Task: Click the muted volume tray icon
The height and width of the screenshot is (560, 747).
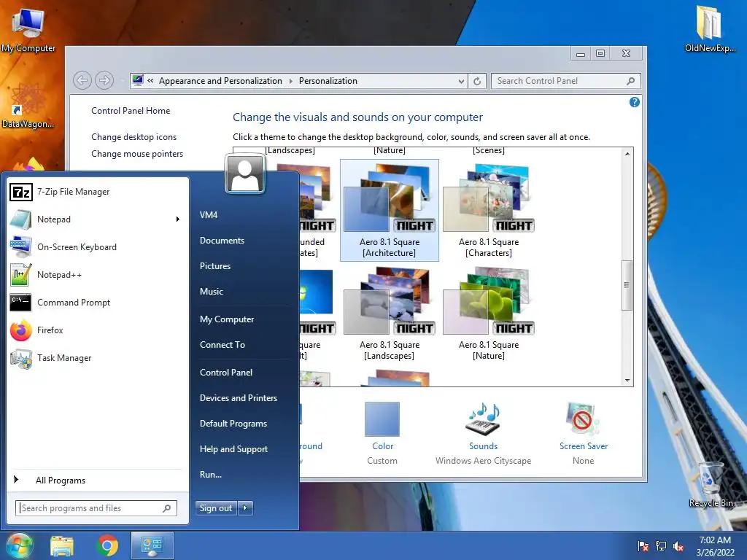Action: tap(678, 546)
